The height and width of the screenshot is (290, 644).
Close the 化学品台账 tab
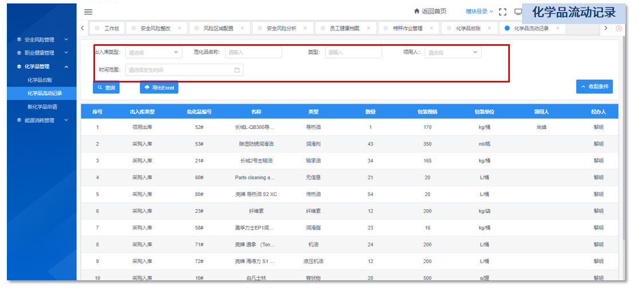[489, 28]
